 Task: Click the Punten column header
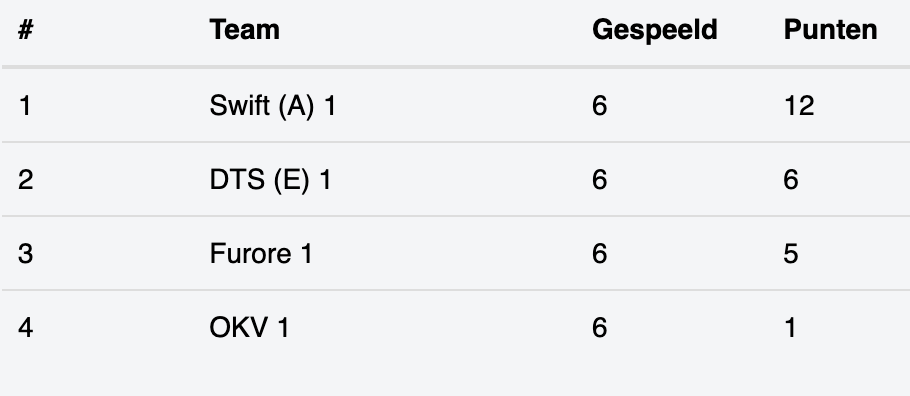830,30
